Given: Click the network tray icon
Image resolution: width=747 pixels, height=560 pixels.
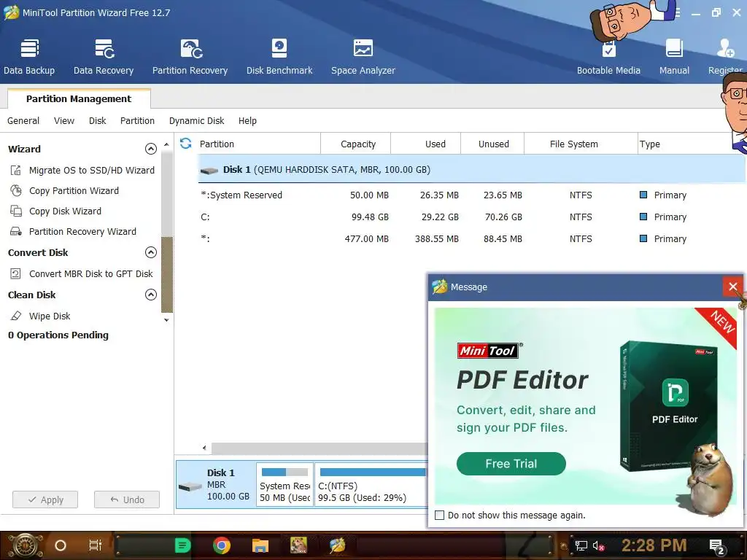Looking at the screenshot, I should [581, 545].
